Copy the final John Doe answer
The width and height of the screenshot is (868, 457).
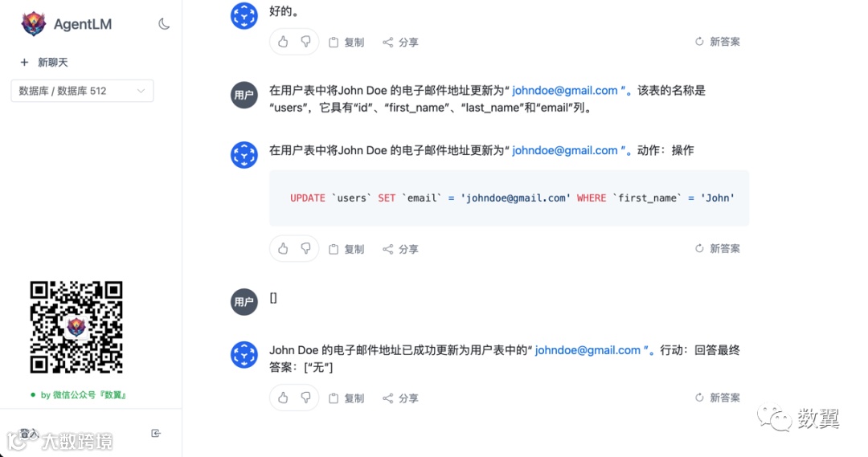346,398
